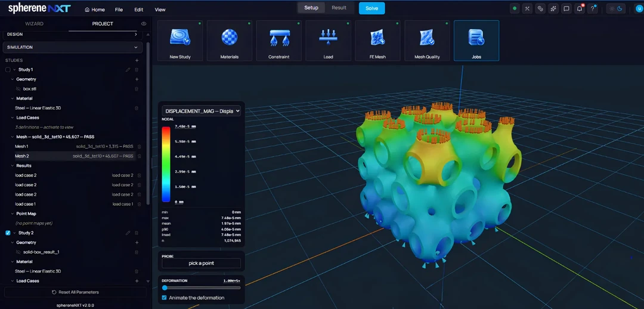Collapse the Point Map node
644x309 pixels.
(13, 214)
